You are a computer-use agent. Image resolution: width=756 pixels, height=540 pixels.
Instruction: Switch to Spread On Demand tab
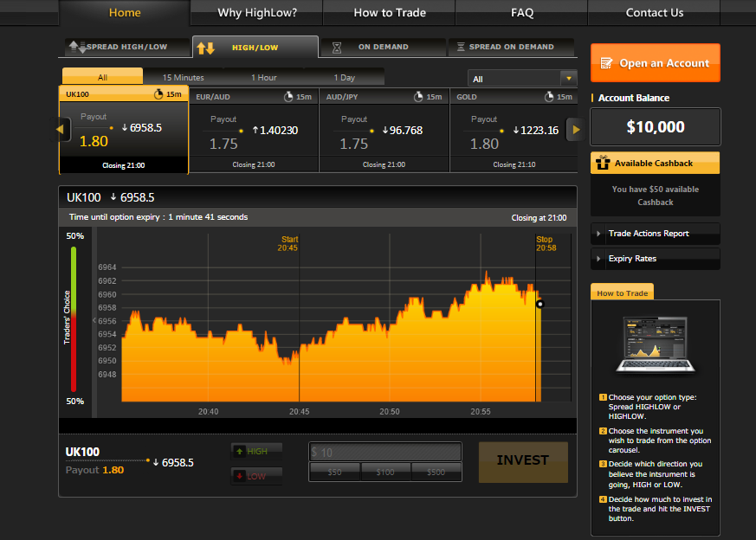point(511,47)
